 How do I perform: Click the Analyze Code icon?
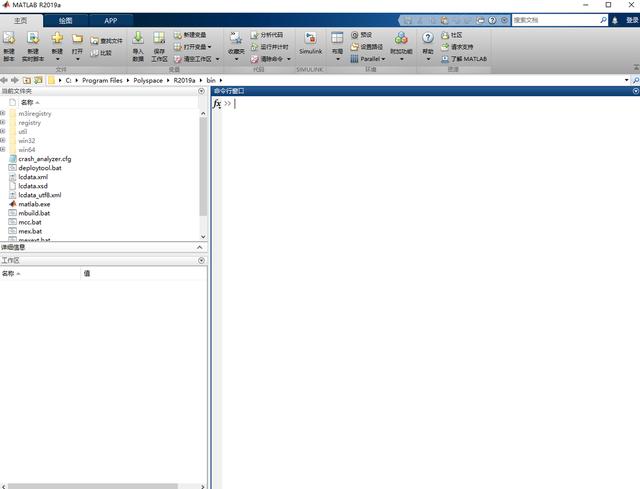pyautogui.click(x=254, y=35)
